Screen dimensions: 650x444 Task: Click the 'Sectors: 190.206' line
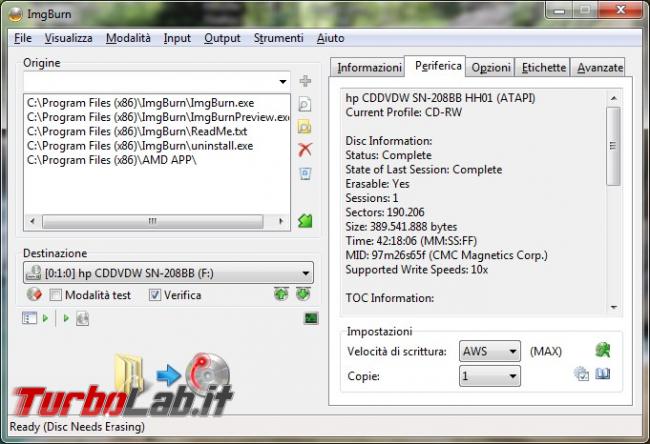coord(385,212)
